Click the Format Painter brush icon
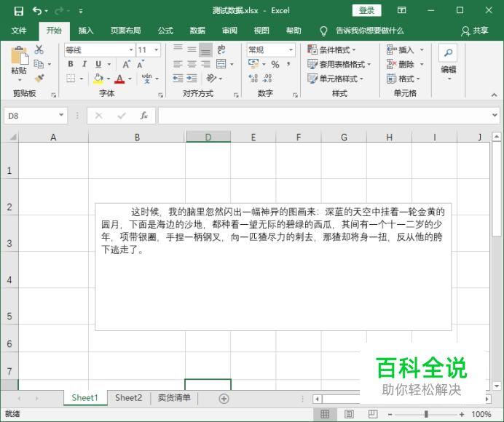 [x=39, y=78]
